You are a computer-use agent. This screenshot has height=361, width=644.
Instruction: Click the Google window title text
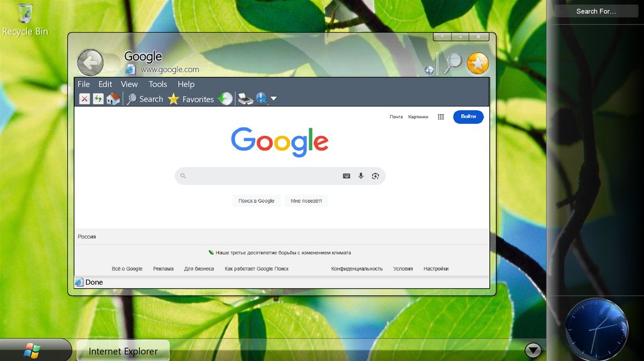tap(143, 56)
